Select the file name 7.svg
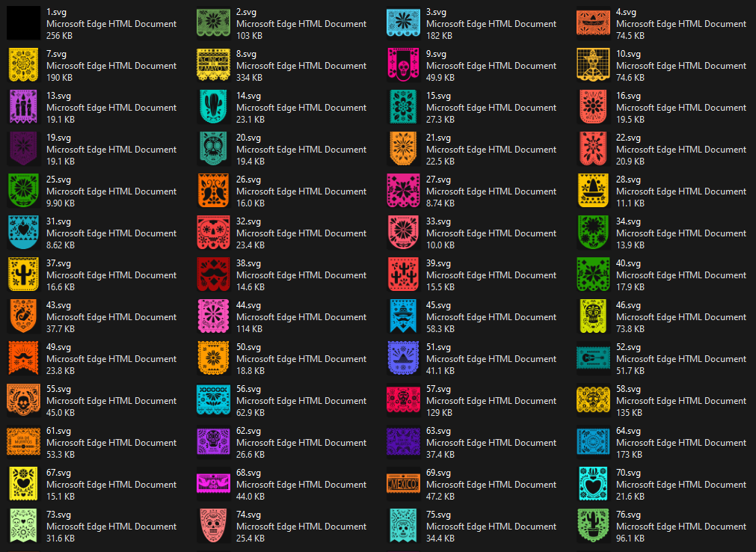Viewport: 756px width, 552px height. coord(56,54)
